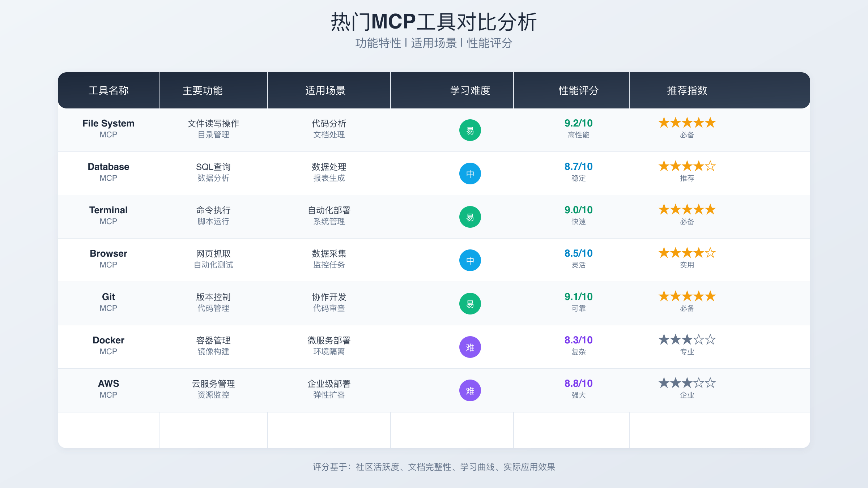The width and height of the screenshot is (868, 488).
Task: Select the File System tool name
Action: [x=109, y=123]
